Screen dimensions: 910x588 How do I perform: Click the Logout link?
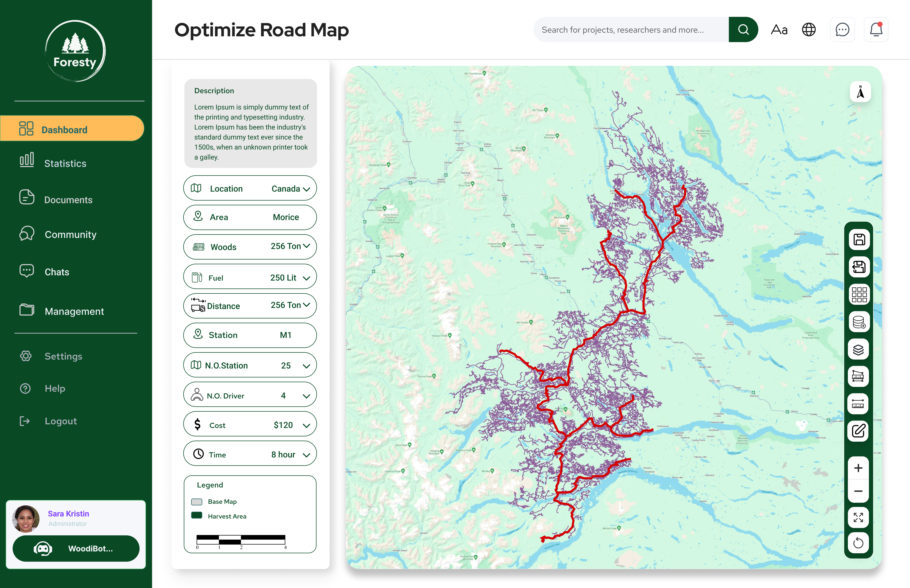point(60,421)
